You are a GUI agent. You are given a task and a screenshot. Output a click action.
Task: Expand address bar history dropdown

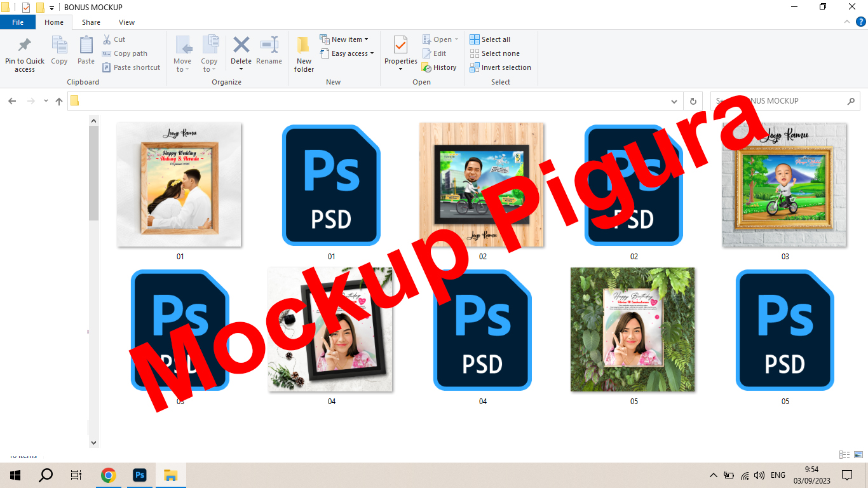(x=674, y=101)
